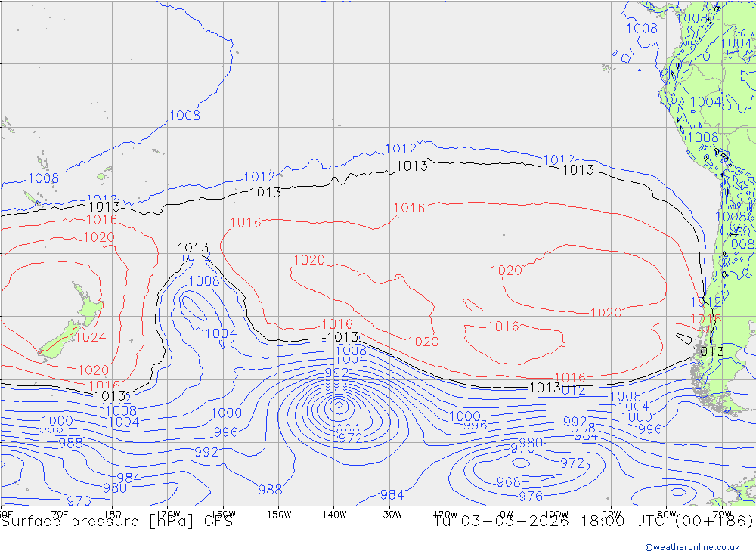Click the 988 label near 170E
The width and height of the screenshot is (756, 554).
click(x=70, y=443)
